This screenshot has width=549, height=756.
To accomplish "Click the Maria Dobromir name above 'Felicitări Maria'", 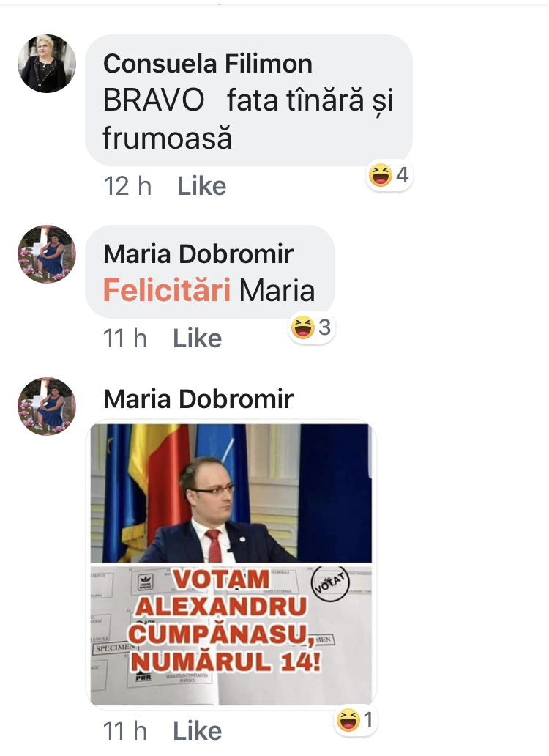I will click(x=198, y=254).
